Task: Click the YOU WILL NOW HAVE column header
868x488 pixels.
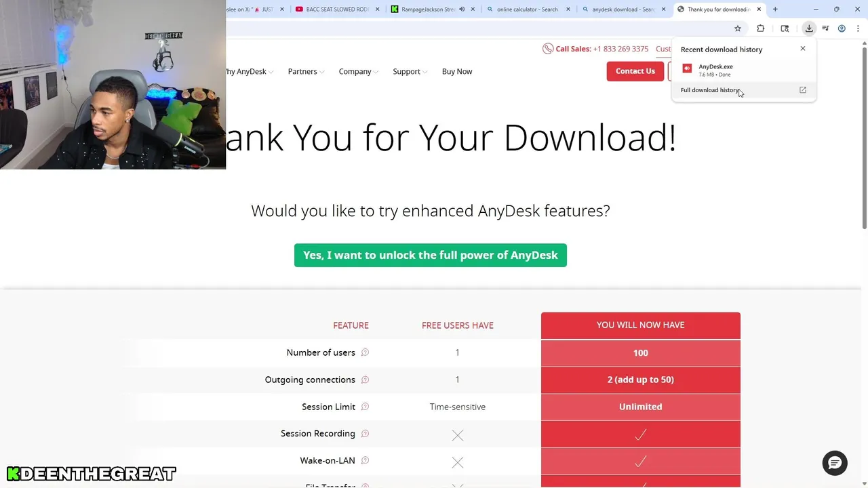Action: point(641,325)
